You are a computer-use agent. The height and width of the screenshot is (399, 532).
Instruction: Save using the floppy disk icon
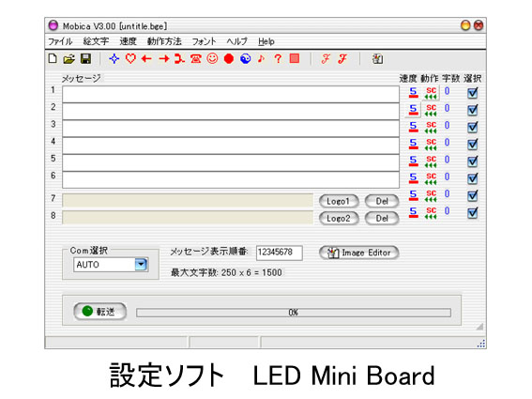[x=85, y=59]
